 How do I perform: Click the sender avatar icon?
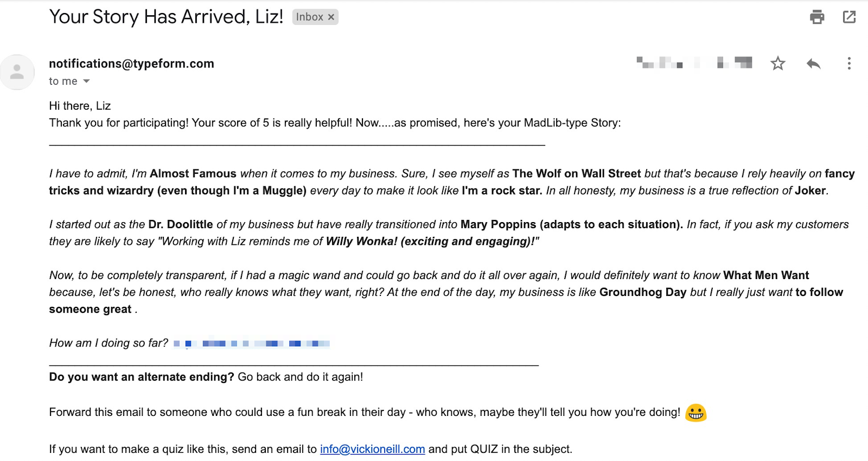17,72
